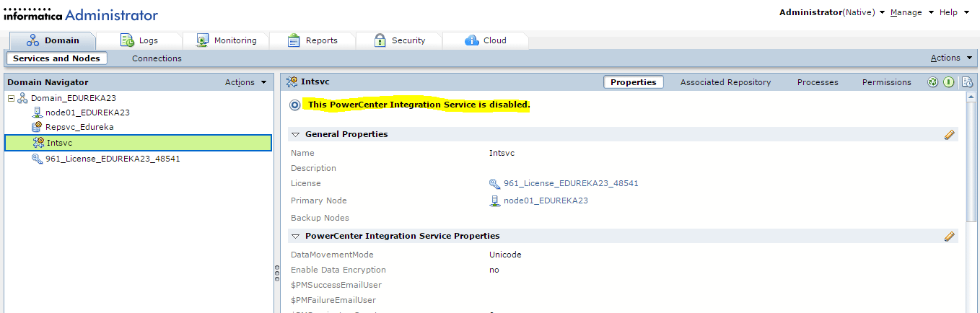The width and height of the screenshot is (980, 313).
Task: Select the Domain tab
Action: point(53,40)
